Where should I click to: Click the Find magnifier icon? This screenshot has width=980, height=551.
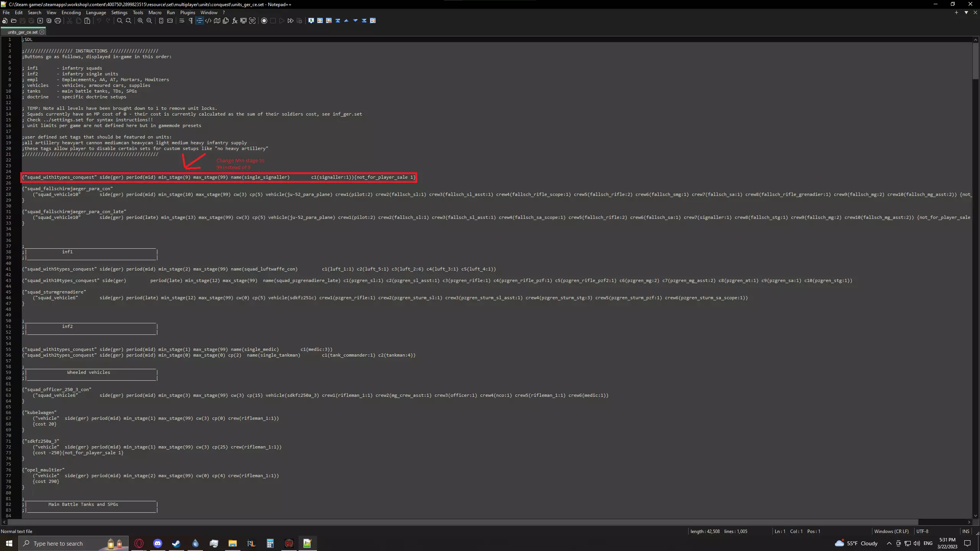click(x=119, y=21)
